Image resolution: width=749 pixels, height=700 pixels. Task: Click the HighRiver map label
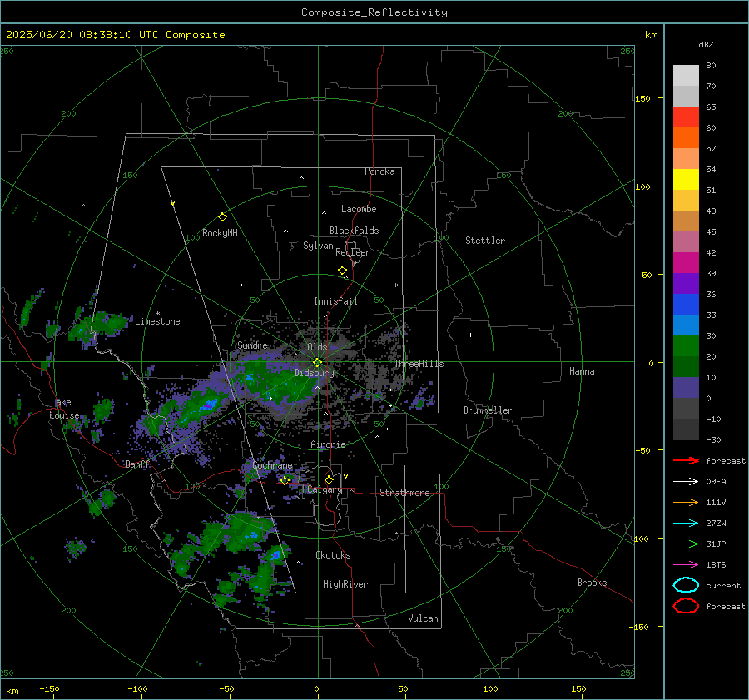[x=345, y=584]
